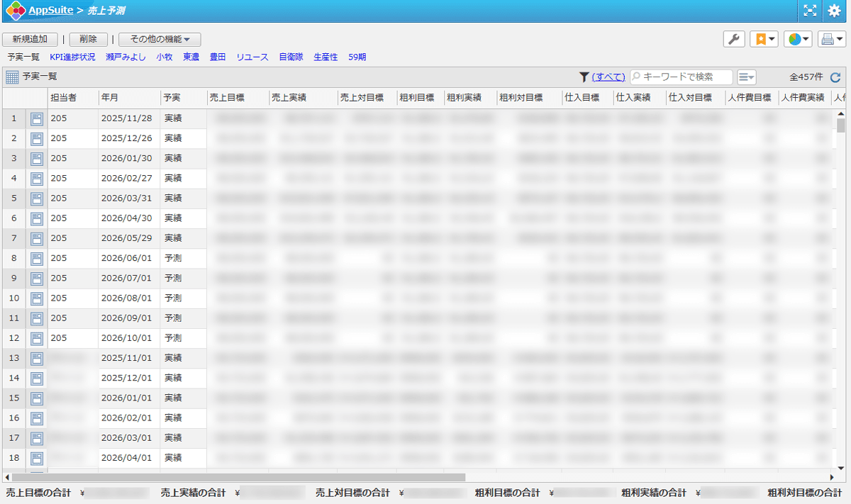The image size is (851, 504).
Task: Expand the その他の機能 dropdown
Action: pyautogui.click(x=160, y=40)
